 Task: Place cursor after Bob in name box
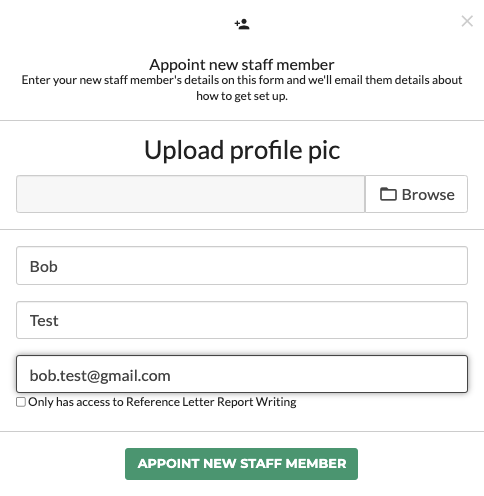[x=59, y=266]
